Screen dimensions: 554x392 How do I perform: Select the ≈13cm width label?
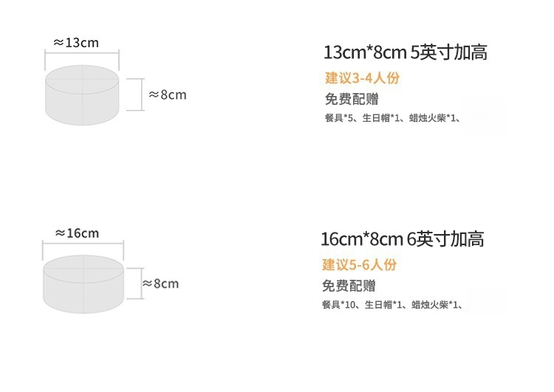tap(76, 43)
